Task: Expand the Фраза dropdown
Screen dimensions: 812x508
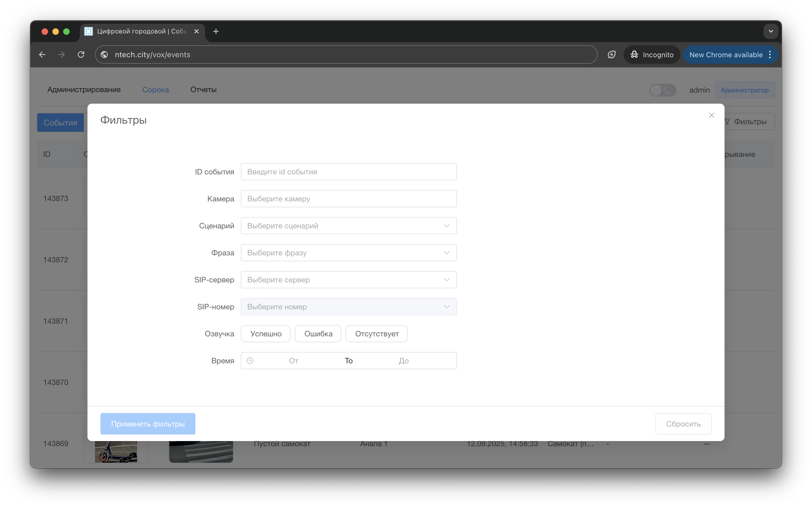Action: pyautogui.click(x=349, y=253)
